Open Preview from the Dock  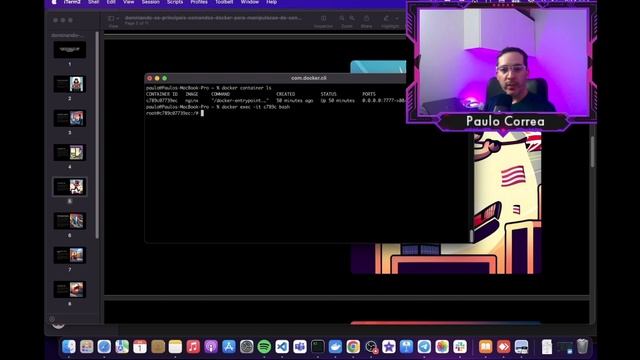[521, 347]
